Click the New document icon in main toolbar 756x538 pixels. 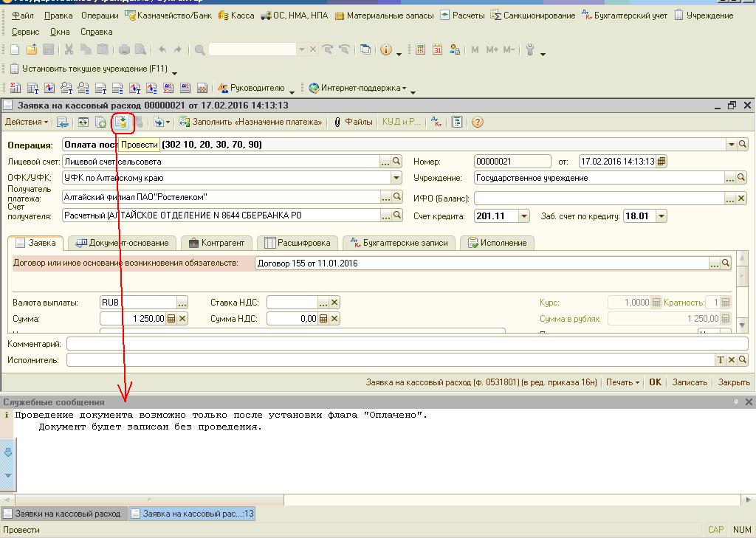(x=15, y=49)
